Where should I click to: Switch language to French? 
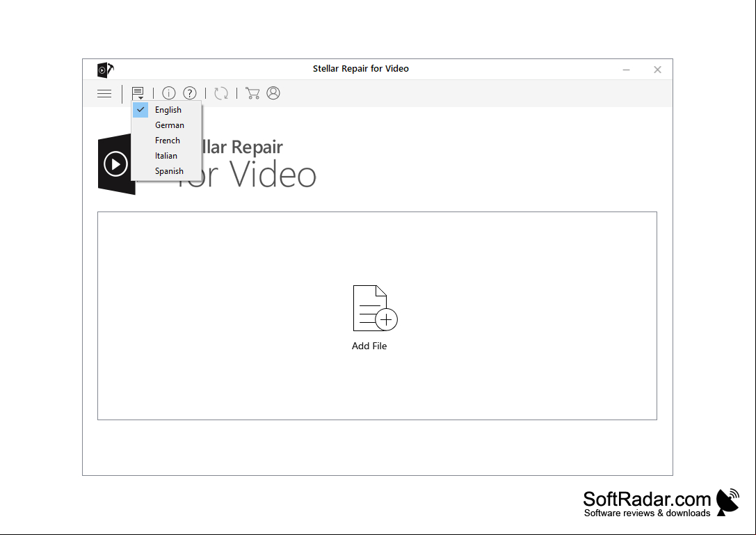[166, 141]
